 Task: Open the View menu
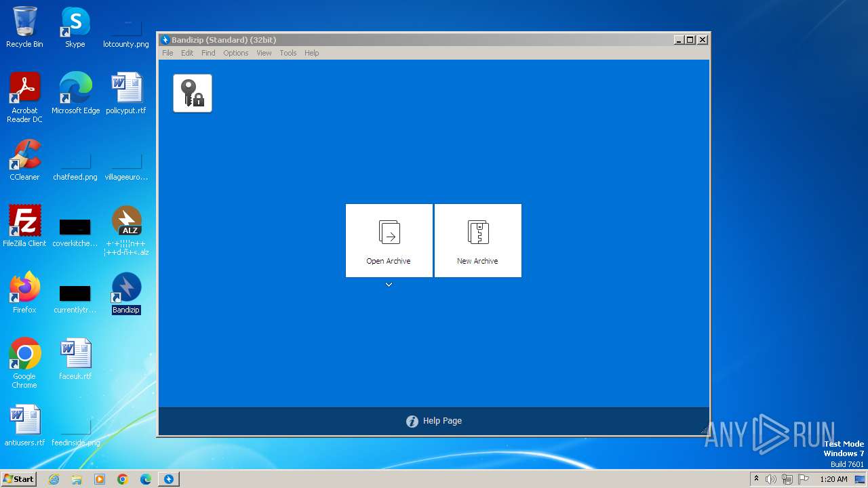point(264,53)
